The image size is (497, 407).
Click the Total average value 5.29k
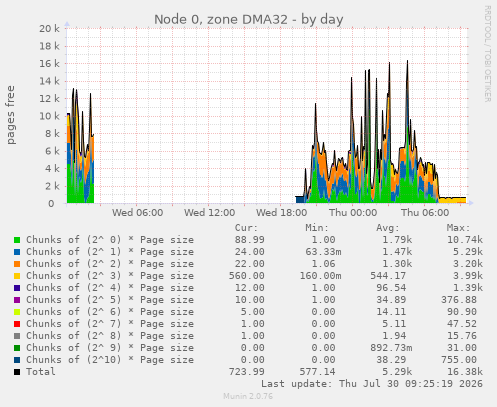[x=397, y=372]
